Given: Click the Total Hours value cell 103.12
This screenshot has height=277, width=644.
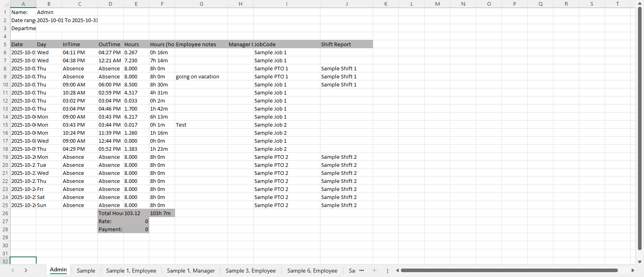Looking at the screenshot, I should click(136, 213).
